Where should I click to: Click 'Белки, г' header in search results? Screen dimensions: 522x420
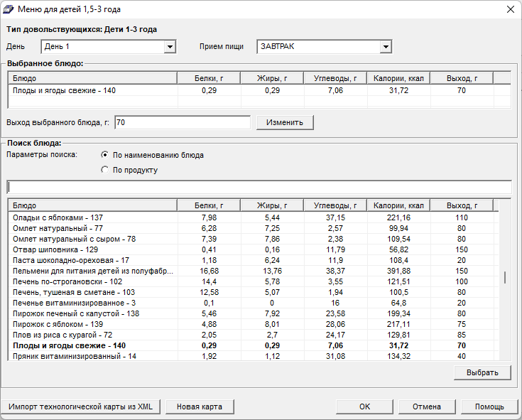(208, 205)
